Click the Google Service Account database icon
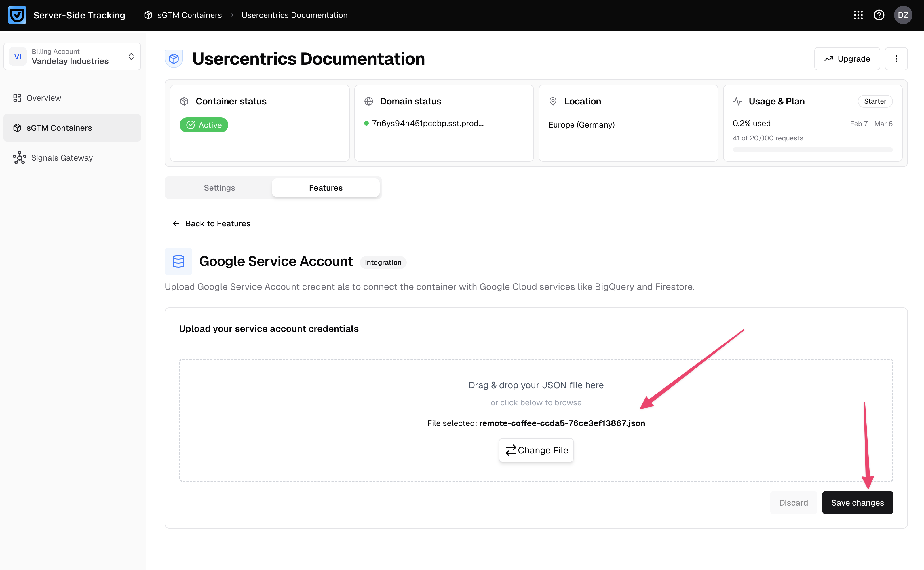924x570 pixels. 178,261
